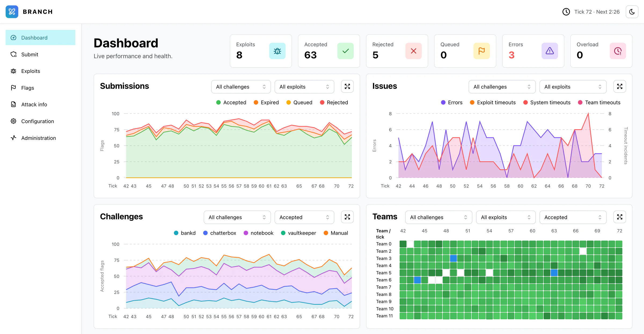
Task: Open the Dashboard page in the sidebar
Action: (x=41, y=38)
